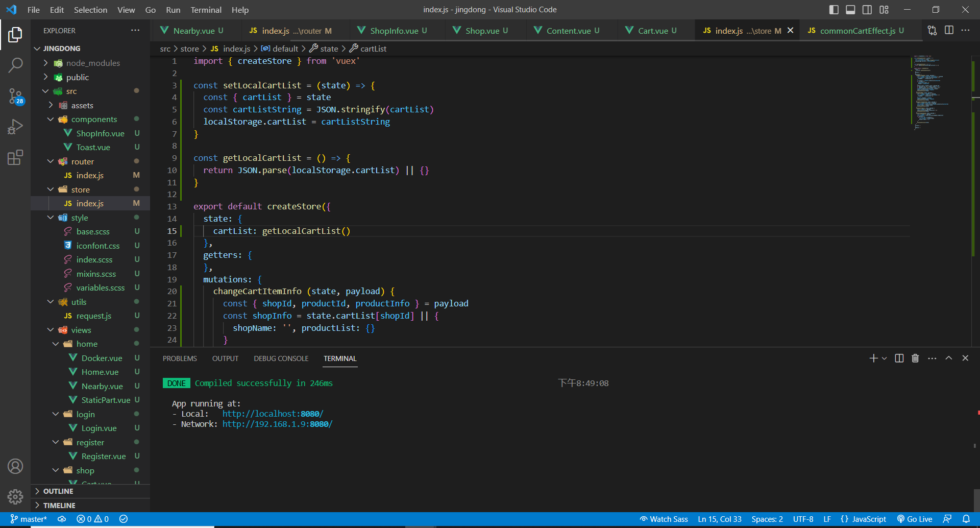Kill terminal with the trash icon
980x528 pixels.
pos(915,358)
